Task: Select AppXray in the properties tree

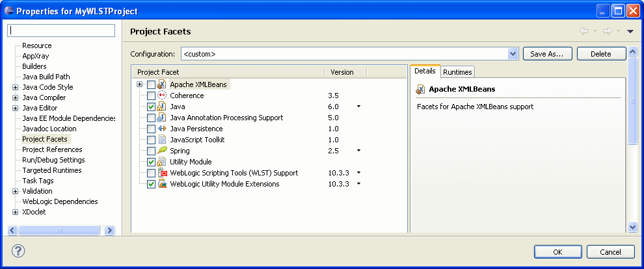Action: pyautogui.click(x=35, y=56)
